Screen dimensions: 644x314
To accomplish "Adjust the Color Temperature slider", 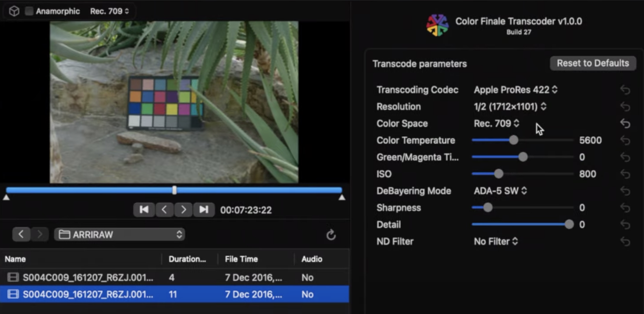I will 514,140.
